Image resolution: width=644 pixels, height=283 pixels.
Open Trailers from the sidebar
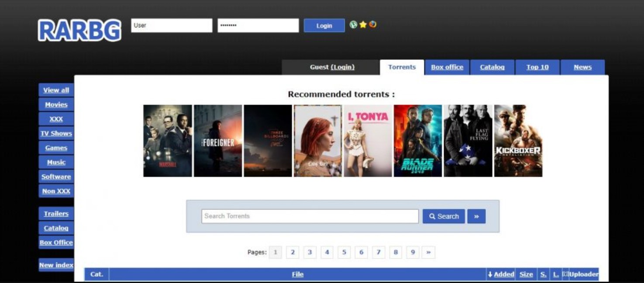point(56,214)
